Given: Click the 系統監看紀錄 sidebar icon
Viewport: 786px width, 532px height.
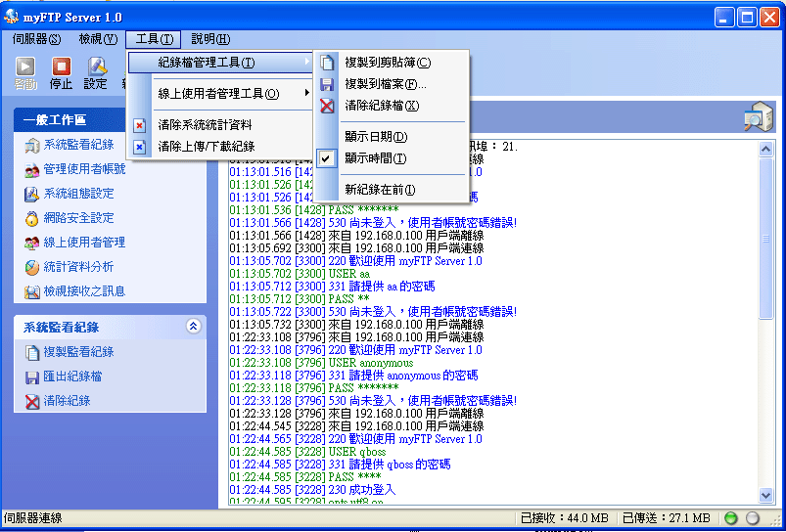Looking at the screenshot, I should (31, 146).
